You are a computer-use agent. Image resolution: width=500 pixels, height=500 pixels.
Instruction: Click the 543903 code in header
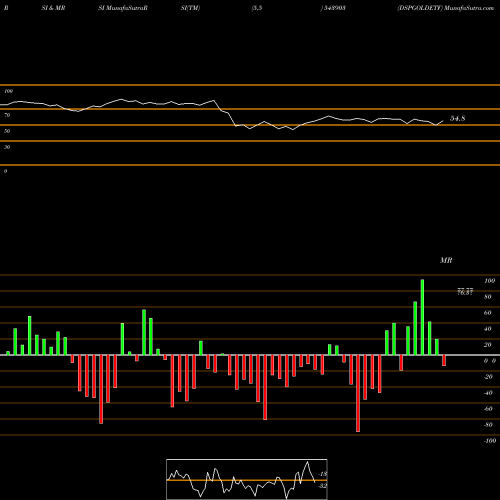coord(334,8)
